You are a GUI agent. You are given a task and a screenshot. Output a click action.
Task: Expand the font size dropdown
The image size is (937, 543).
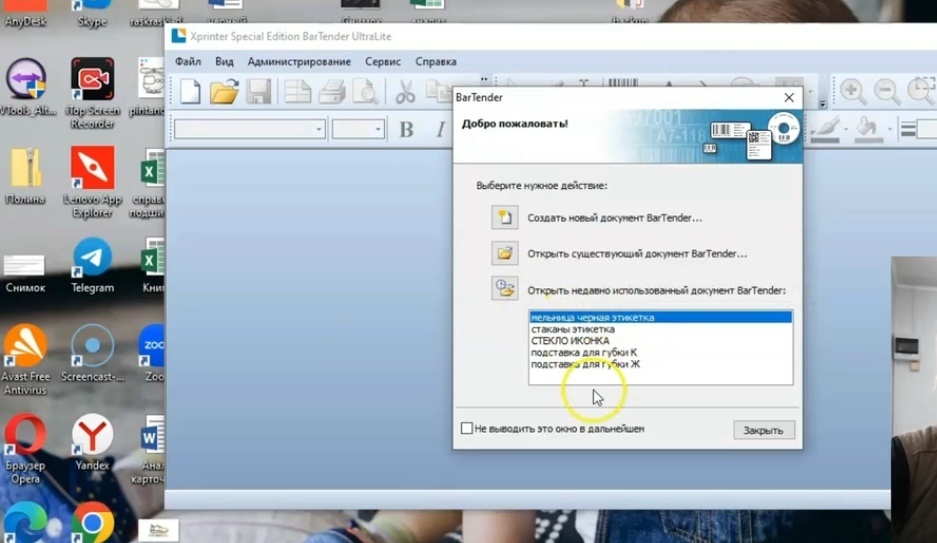click(378, 129)
